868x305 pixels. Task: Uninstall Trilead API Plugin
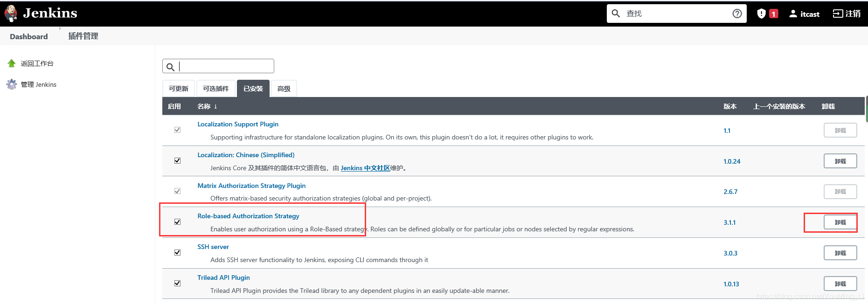click(840, 284)
